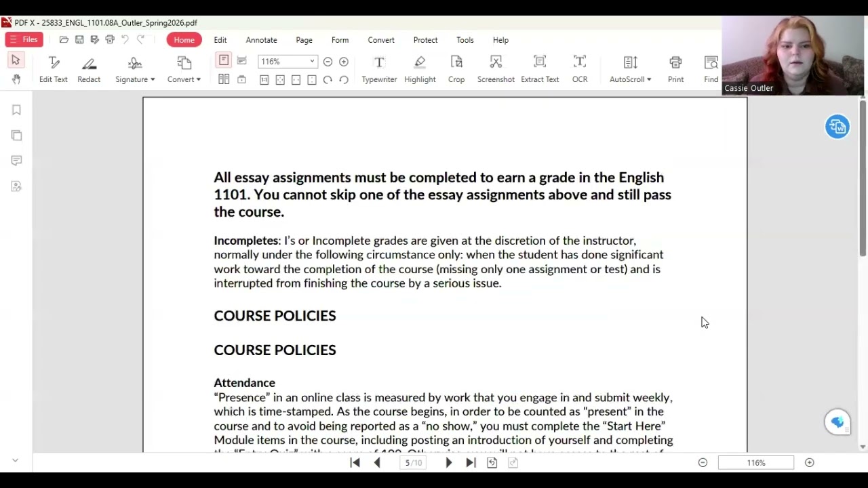The image size is (868, 488).
Task: Select the Highlight tool
Action: (x=420, y=70)
